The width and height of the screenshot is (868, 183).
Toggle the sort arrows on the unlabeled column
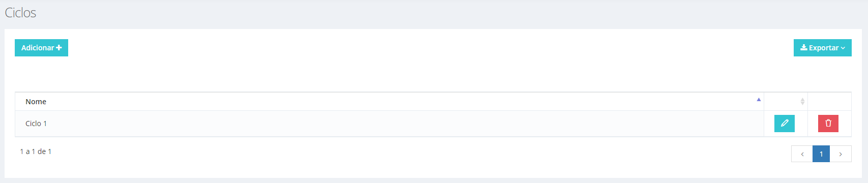(x=802, y=102)
